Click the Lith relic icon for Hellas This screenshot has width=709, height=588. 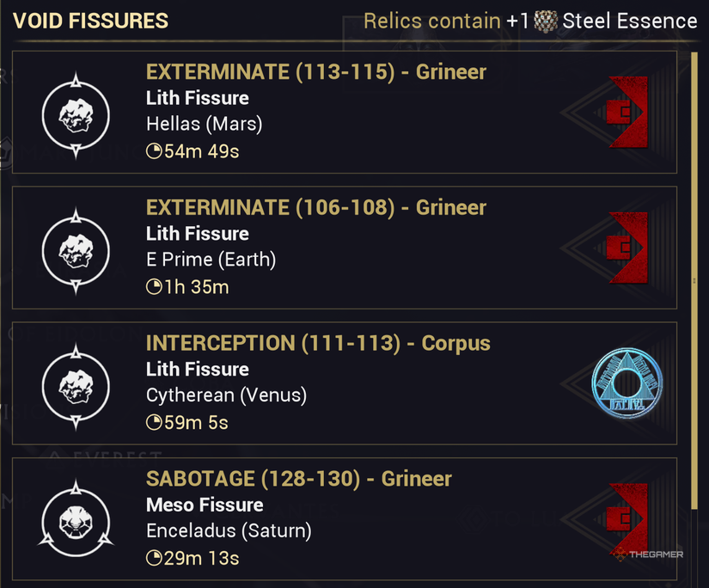(76, 115)
